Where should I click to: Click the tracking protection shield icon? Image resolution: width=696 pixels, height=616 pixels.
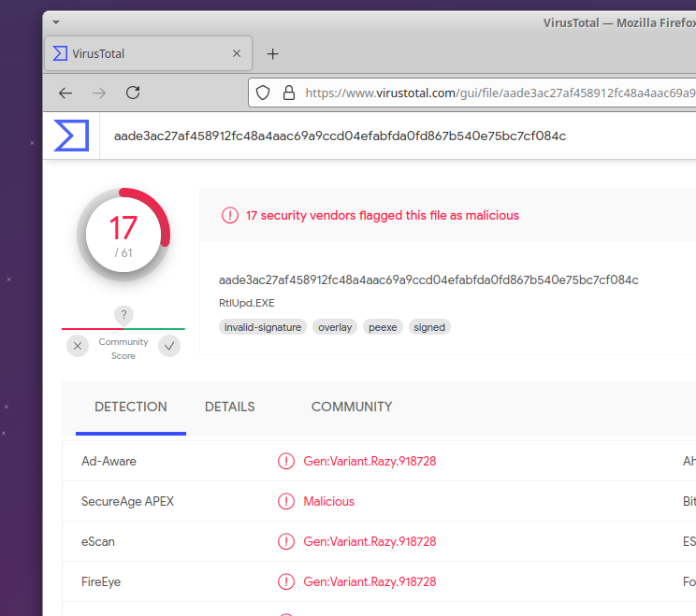[263, 93]
